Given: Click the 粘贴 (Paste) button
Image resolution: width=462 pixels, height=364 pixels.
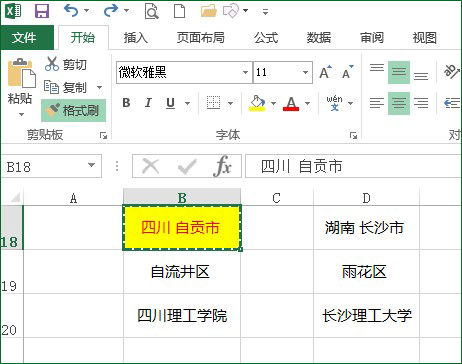Looking at the screenshot, I should [x=20, y=88].
